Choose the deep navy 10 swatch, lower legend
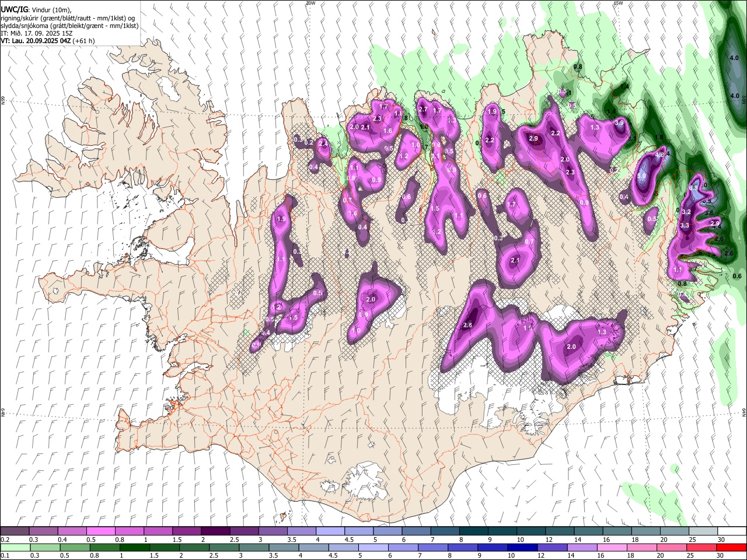Image resolution: width=747 pixels, height=560 pixels. tap(522, 548)
